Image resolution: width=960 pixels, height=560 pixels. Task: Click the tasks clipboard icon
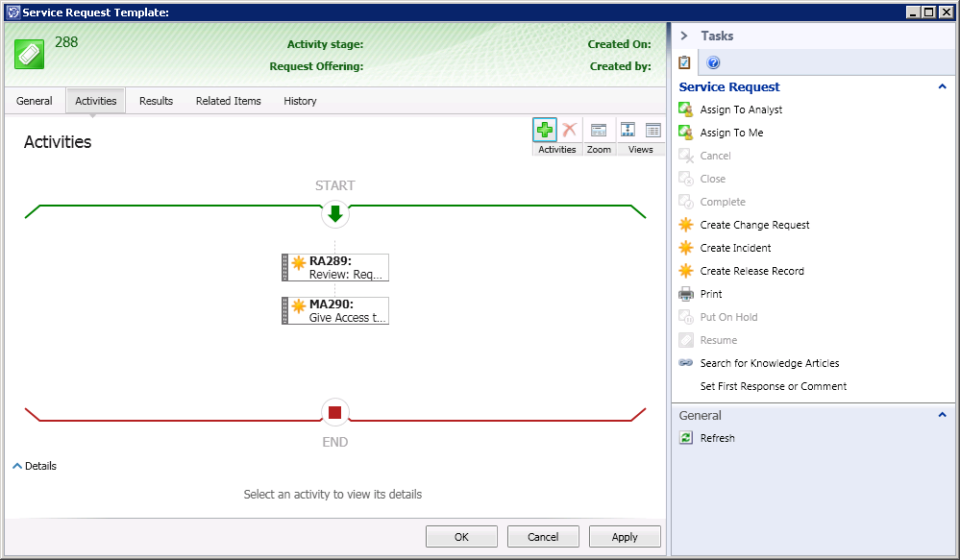click(x=684, y=63)
